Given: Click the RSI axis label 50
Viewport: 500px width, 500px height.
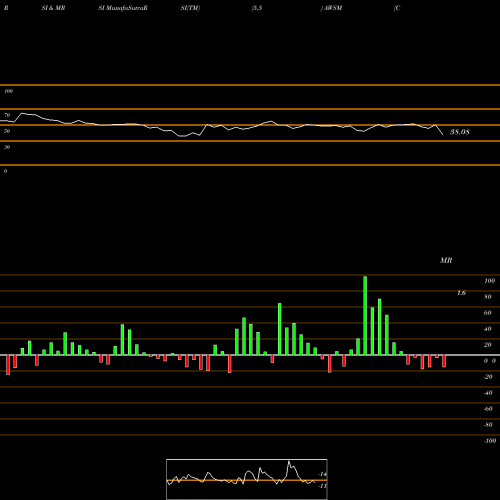Looking at the screenshot, I should [7, 131].
